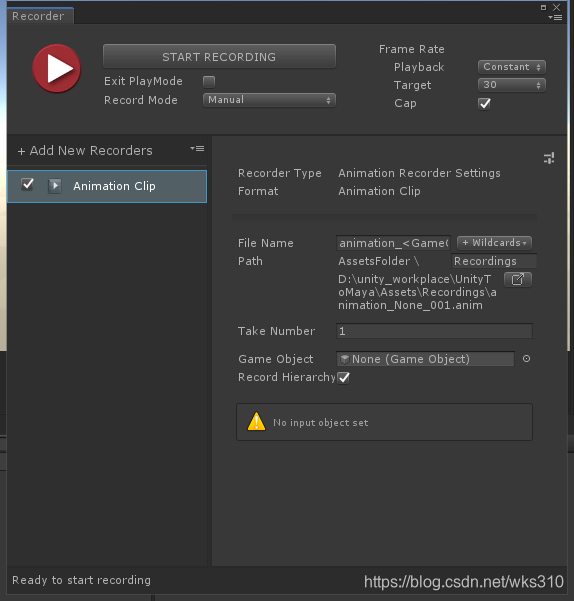Click the 'Animation Recorder Settings' text
Image resolution: width=574 pixels, height=601 pixels.
pos(419,173)
